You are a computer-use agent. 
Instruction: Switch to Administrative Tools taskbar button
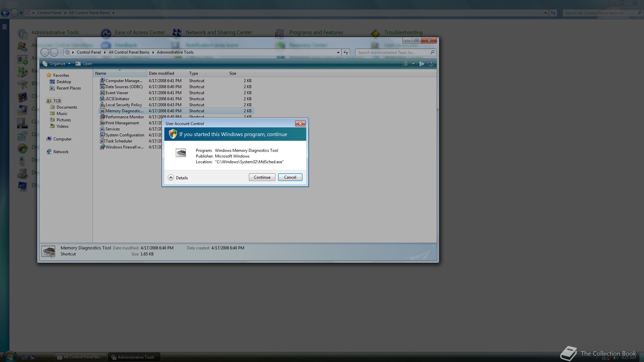coord(134,357)
